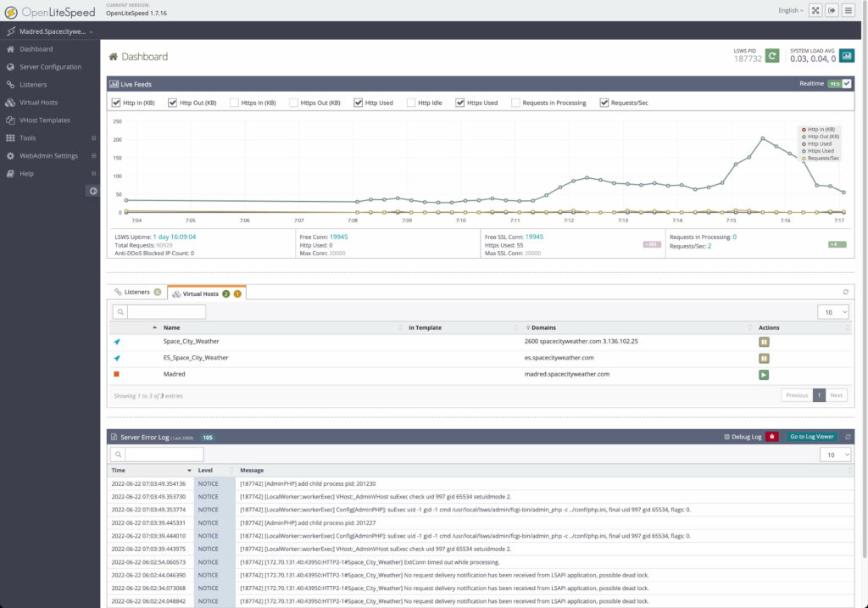Enable the Requests in Processing checkbox
This screenshot has height=608, width=868.
pyautogui.click(x=515, y=103)
